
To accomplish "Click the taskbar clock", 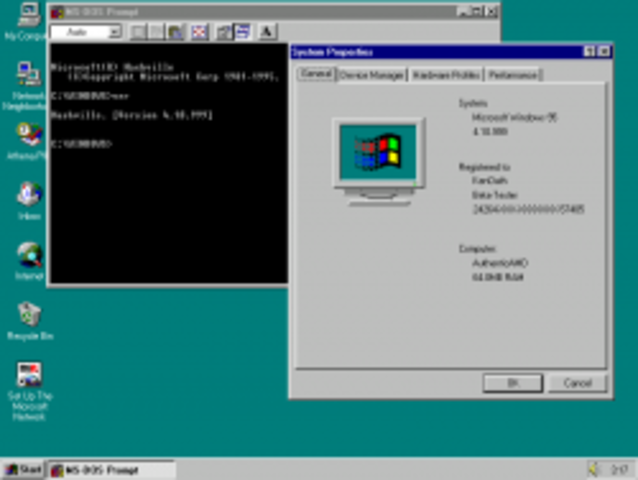I will point(620,470).
